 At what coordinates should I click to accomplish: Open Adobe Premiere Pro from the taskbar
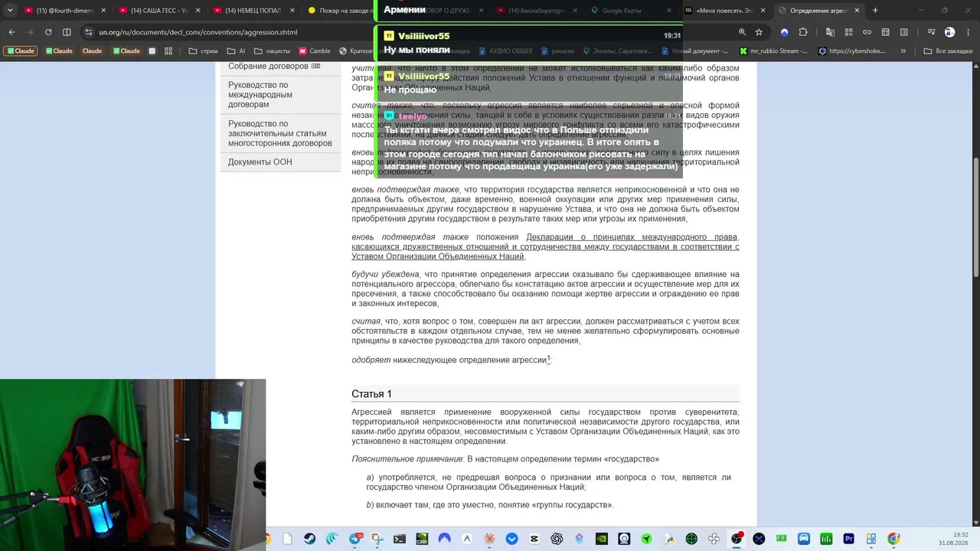tap(848, 539)
